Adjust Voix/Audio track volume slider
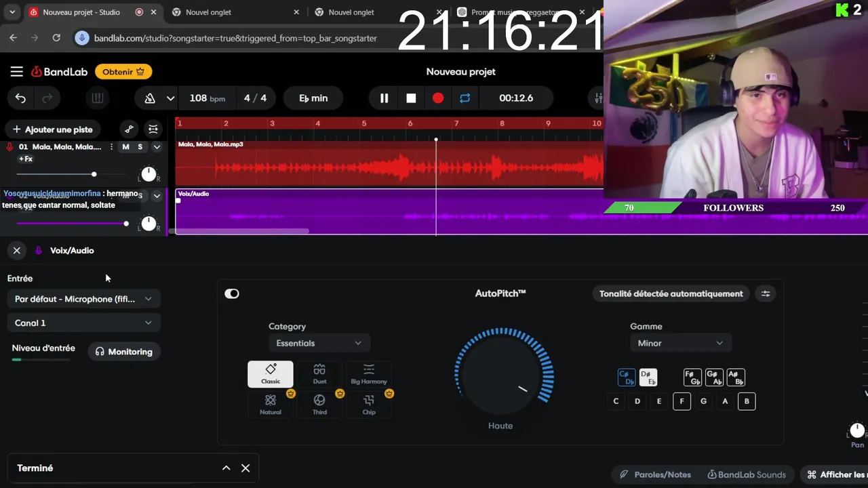Screen dimensions: 868x488 (71, 223)
